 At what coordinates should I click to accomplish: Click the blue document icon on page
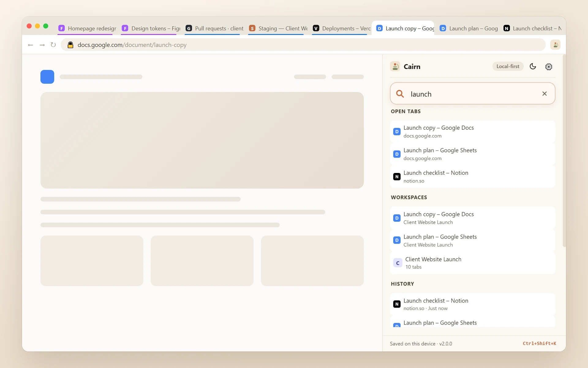tap(47, 77)
